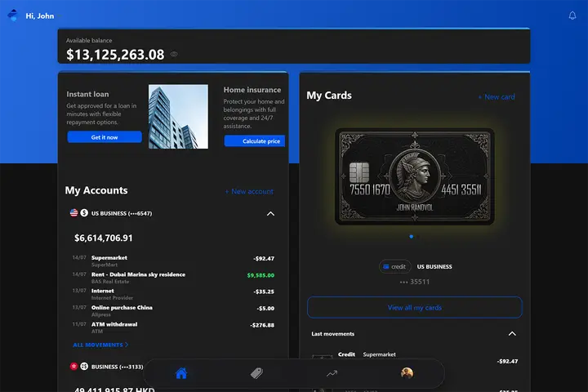The image size is (588, 392).
Task: Click the $9,585.00 green amount
Action: click(x=261, y=275)
